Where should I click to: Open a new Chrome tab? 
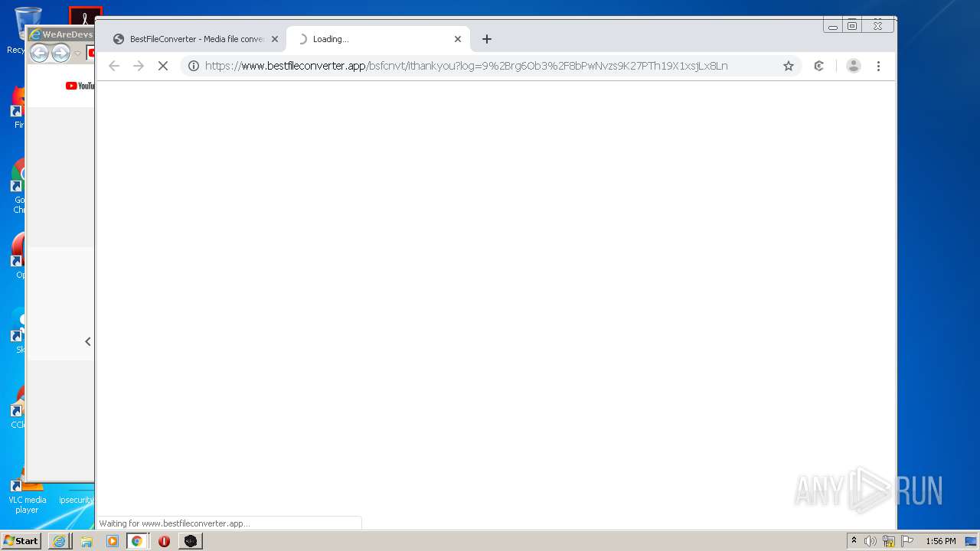(x=487, y=39)
